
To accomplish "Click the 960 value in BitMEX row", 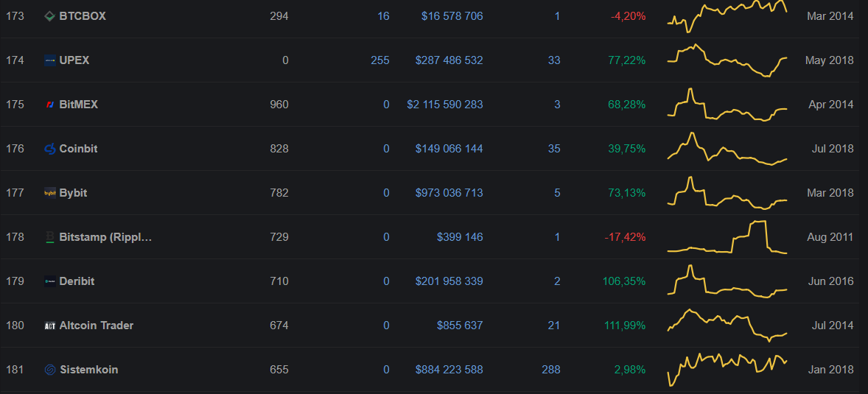I will click(279, 105).
